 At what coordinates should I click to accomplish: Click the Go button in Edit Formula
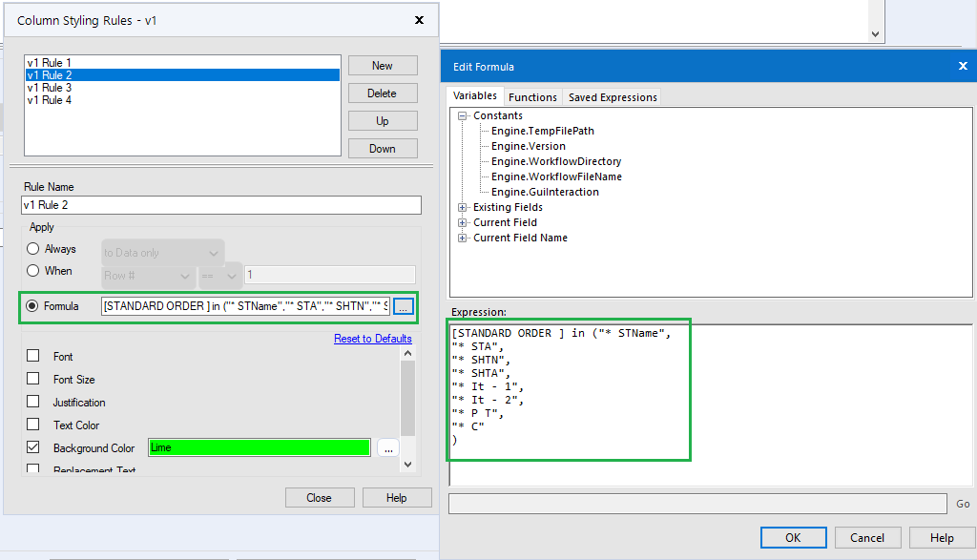coord(963,504)
